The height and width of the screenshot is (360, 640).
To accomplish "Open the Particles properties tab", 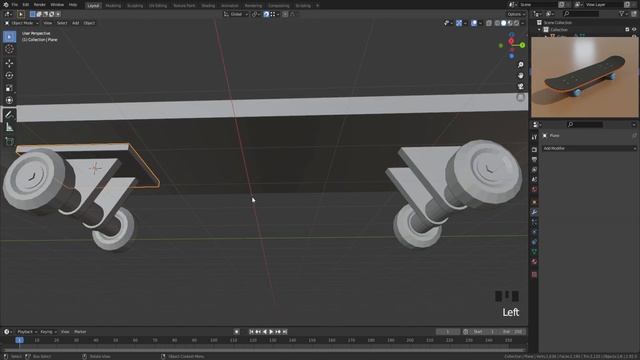I will (534, 222).
